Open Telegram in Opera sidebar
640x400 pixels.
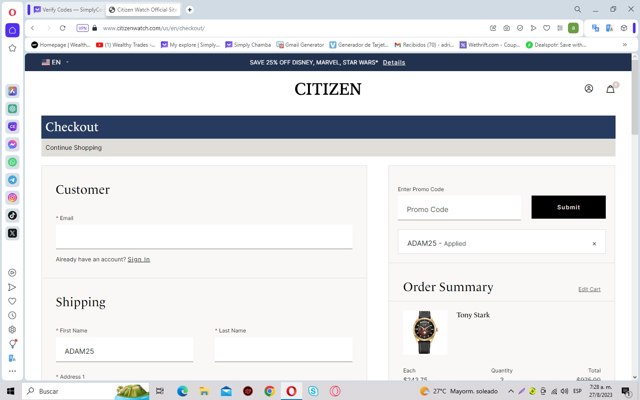13,180
